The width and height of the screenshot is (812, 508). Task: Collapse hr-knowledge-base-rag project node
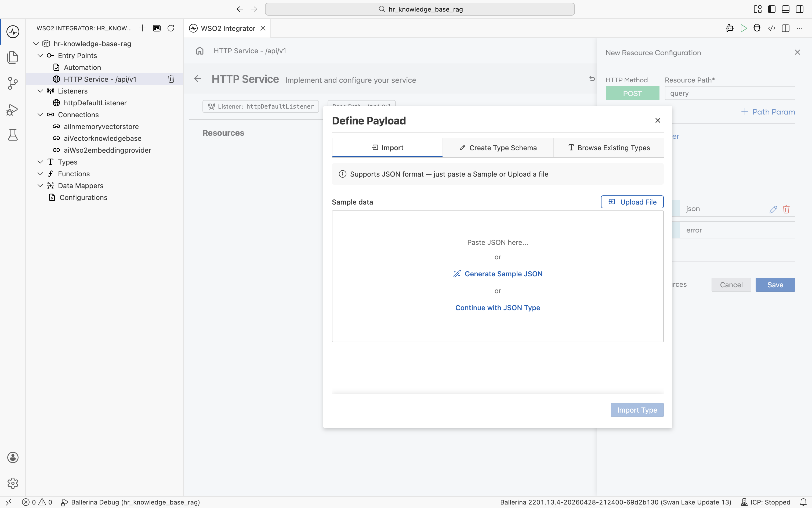pyautogui.click(x=36, y=44)
